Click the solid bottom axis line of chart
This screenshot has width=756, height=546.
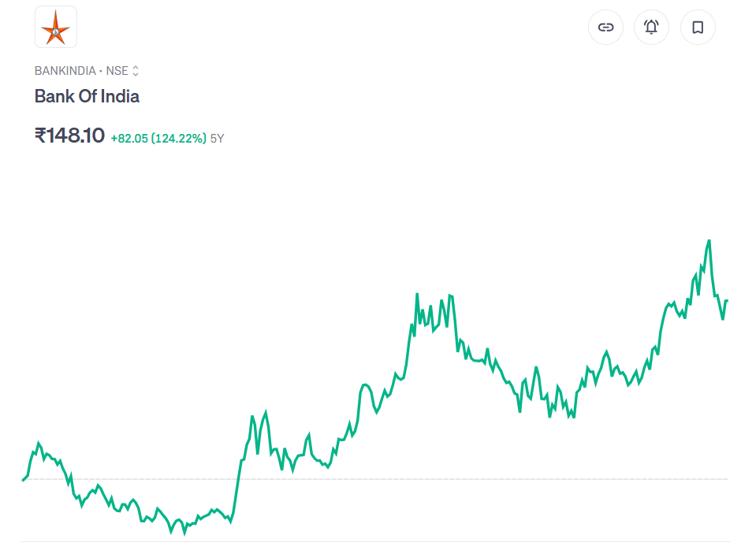tap(374, 541)
